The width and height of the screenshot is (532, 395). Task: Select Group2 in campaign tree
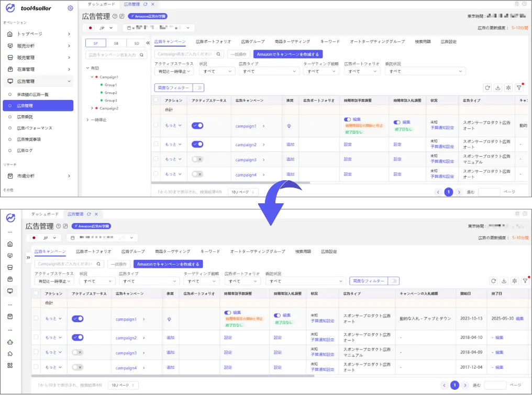[110, 93]
